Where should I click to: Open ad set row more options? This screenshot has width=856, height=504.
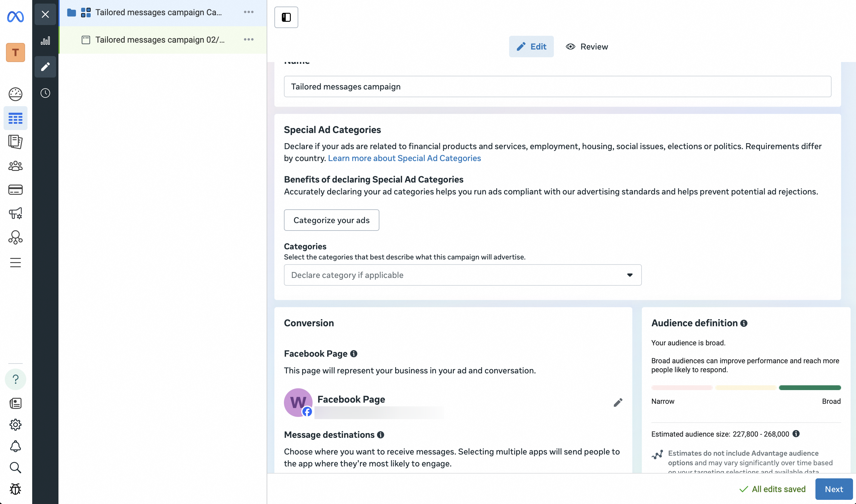click(x=248, y=40)
